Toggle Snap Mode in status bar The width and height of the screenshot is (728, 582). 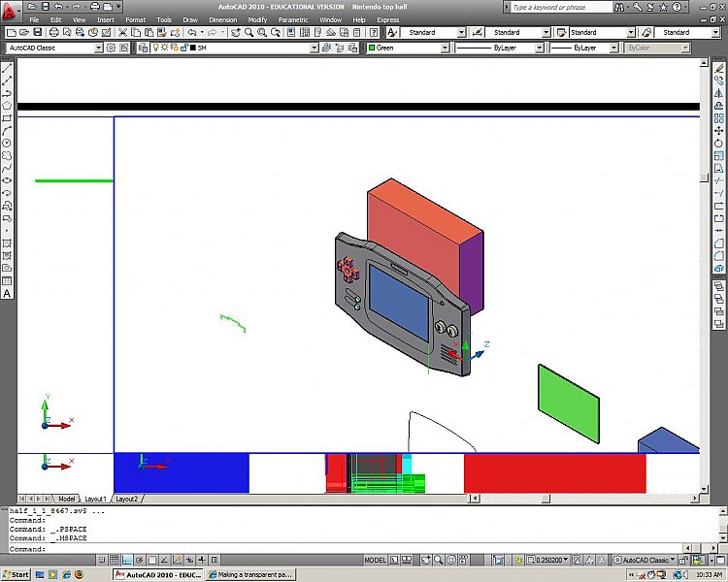tap(102, 560)
